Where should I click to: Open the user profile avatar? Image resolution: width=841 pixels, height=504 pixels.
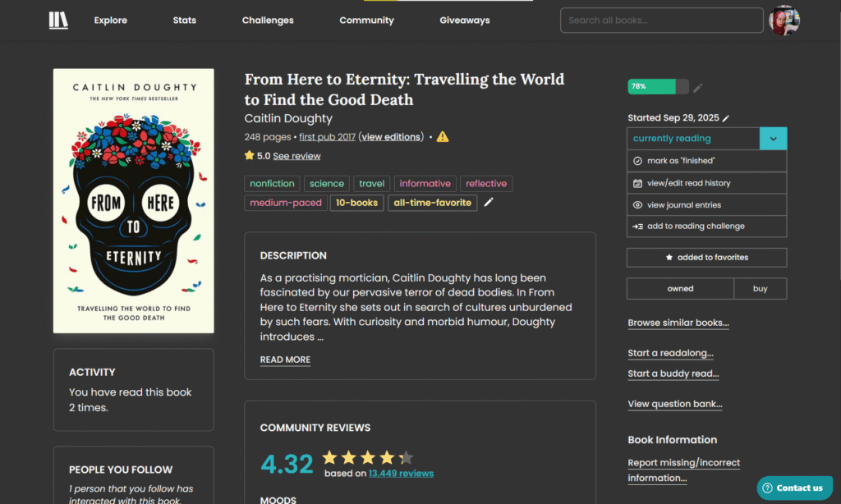(784, 21)
